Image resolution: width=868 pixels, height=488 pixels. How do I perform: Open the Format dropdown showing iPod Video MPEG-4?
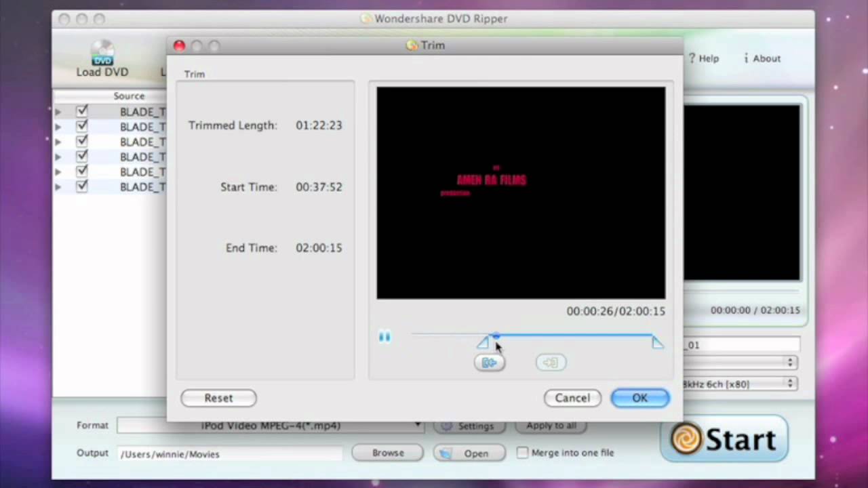pyautogui.click(x=271, y=426)
